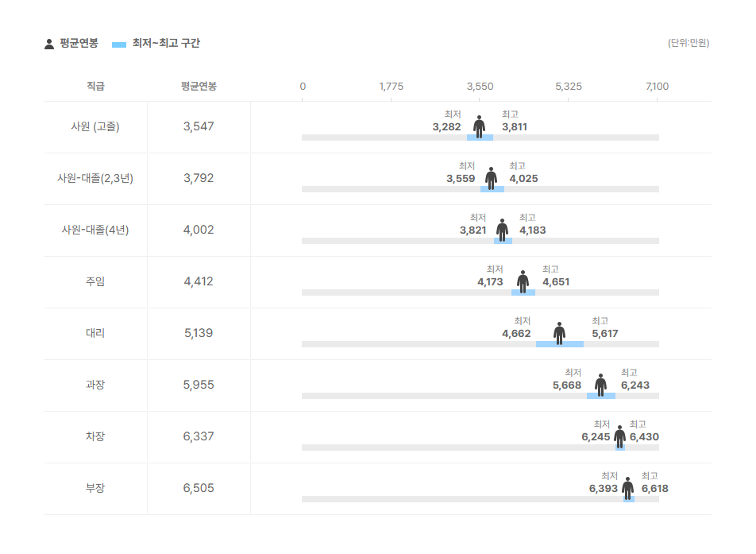Click the 3,550 axis tick label
This screenshot has height=554, width=756.
480,87
